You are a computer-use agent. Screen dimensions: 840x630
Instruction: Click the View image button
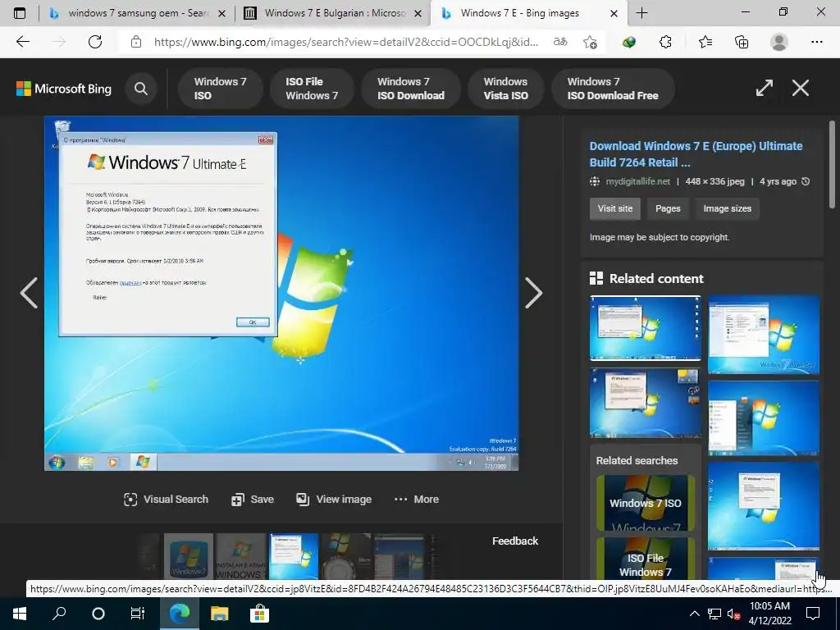[x=334, y=500]
